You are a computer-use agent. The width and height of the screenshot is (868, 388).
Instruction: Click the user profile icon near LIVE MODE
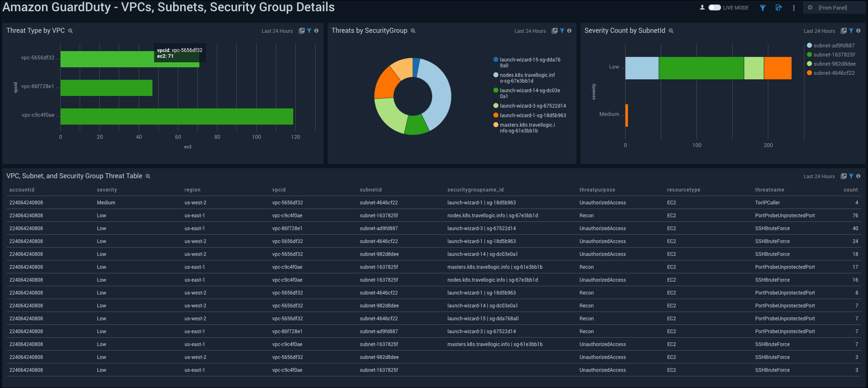pyautogui.click(x=702, y=7)
